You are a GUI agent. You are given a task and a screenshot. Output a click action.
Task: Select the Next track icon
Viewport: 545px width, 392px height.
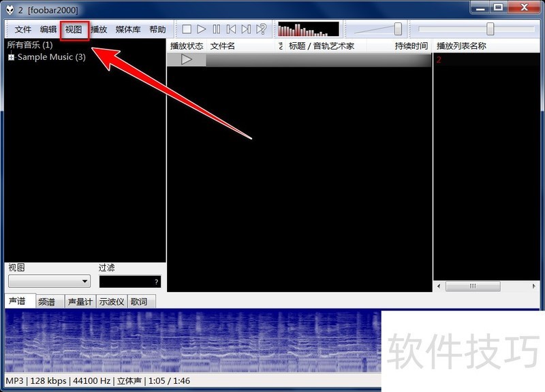246,29
